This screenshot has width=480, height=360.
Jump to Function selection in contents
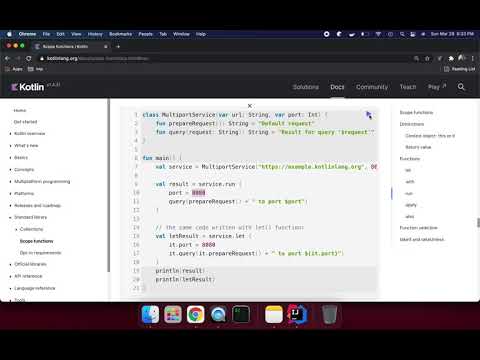pos(418,228)
